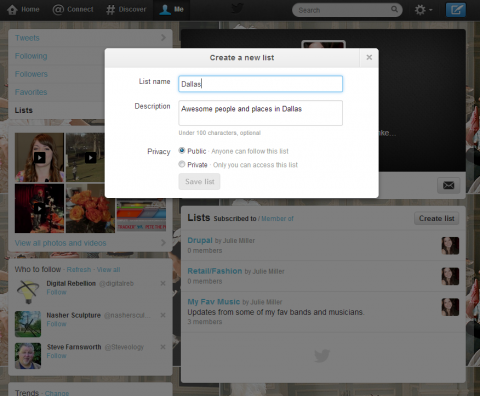Play the woman portrait video thumbnail
This screenshot has height=396, width=480.
[x=39, y=157]
